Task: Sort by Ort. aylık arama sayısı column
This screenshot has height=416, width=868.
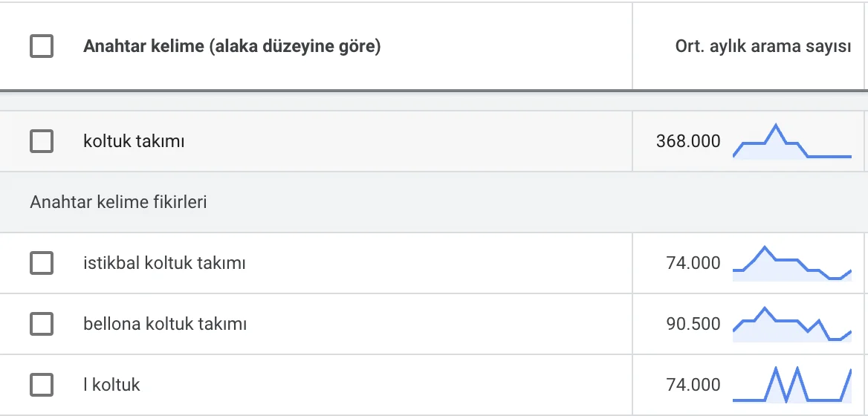Action: coord(762,47)
